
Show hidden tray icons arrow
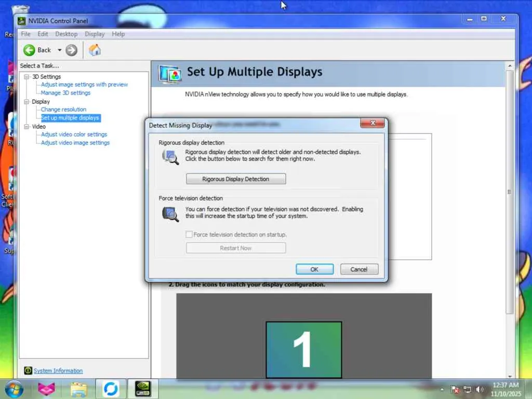(442, 390)
